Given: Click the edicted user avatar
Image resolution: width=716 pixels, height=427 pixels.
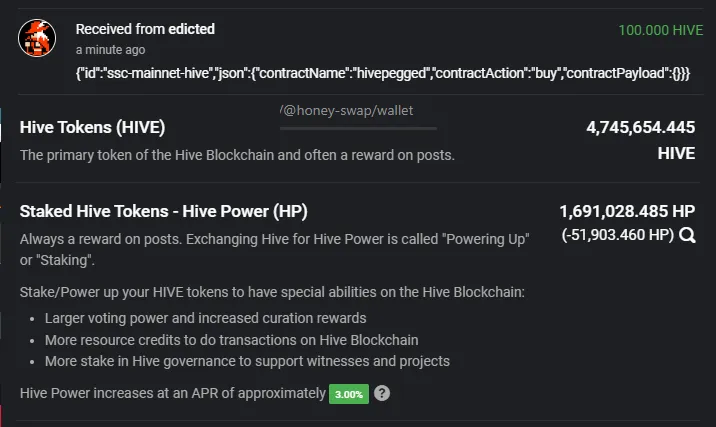Looking at the screenshot, I should [37, 38].
